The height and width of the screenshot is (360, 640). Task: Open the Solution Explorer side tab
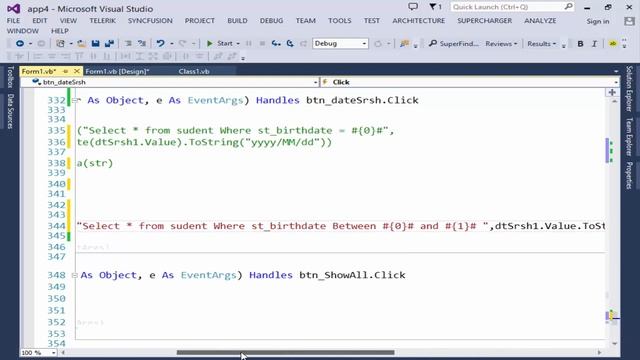629,89
